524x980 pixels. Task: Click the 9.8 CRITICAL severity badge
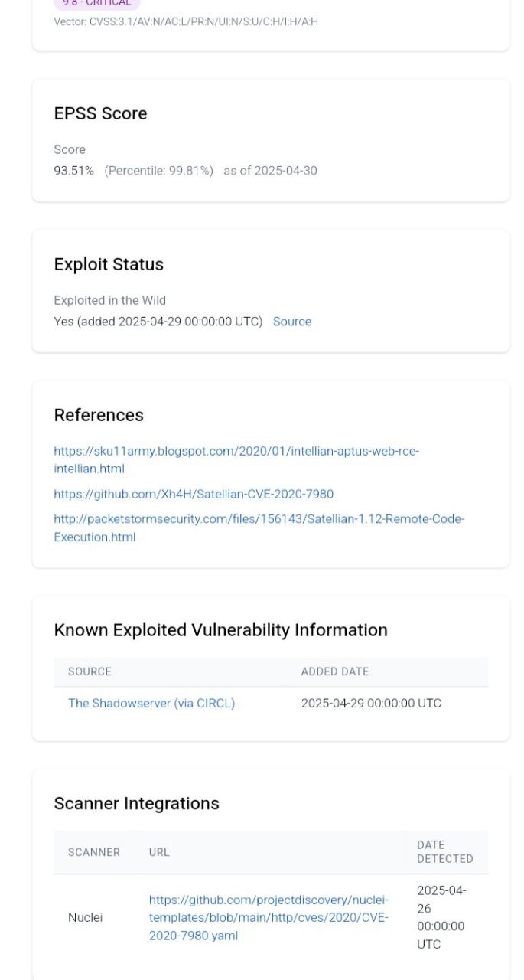(96, 3)
